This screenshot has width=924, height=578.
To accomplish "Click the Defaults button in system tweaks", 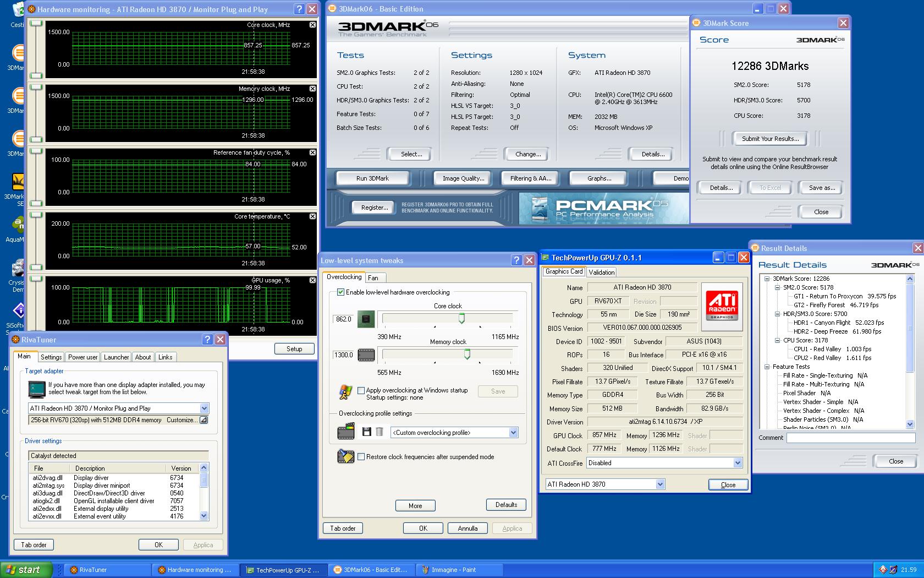I will [x=506, y=505].
